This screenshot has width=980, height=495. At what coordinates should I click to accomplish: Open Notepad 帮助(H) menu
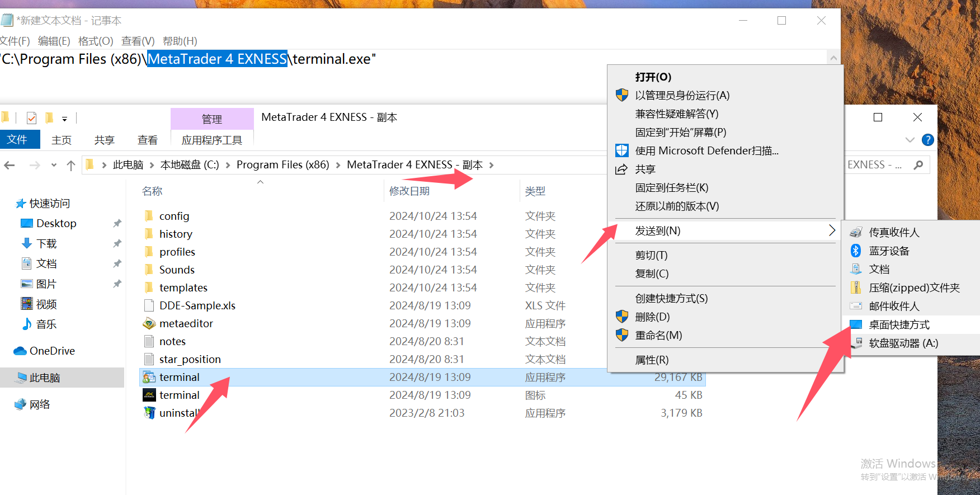coord(180,41)
